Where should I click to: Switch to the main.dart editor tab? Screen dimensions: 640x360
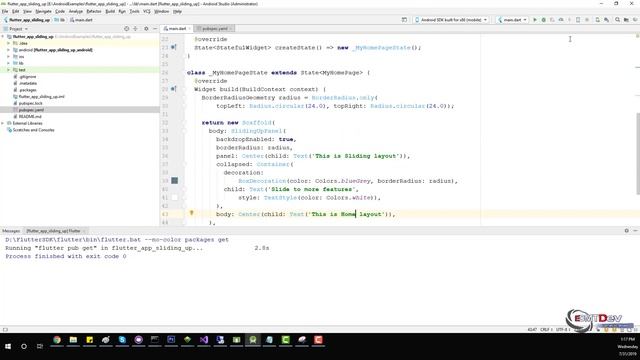click(177, 29)
